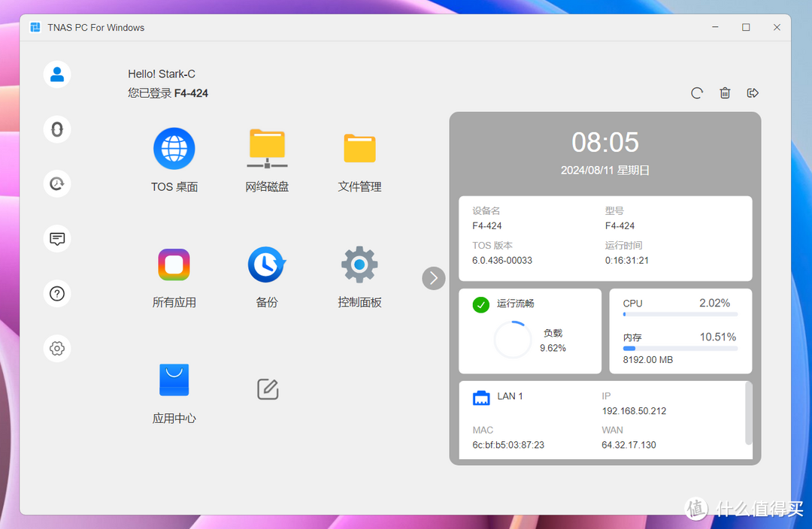Image resolution: width=812 pixels, height=529 pixels.
Task: Open the 备份 backup clock icon
Action: tap(267, 264)
